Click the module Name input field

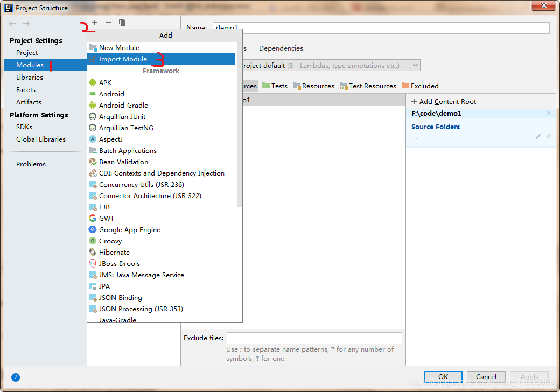coord(381,27)
